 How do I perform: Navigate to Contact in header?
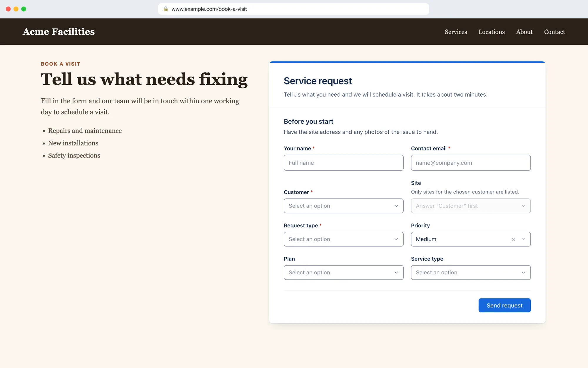point(554,32)
